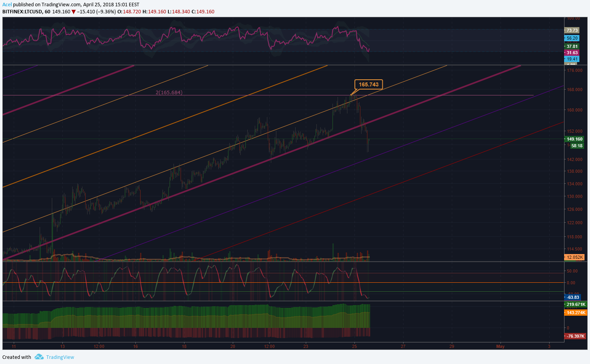590x364 pixels.
Task: Click the L:148.340 low value
Action: (x=179, y=12)
